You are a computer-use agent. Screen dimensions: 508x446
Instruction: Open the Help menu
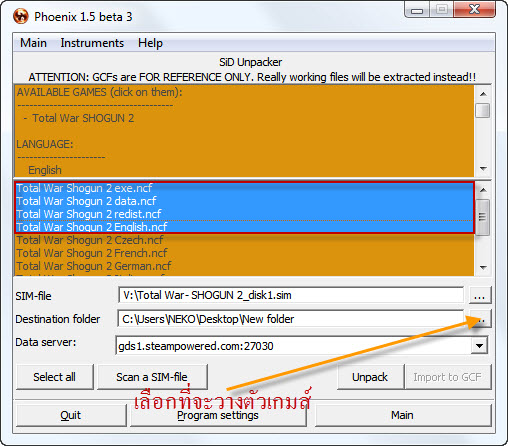click(150, 43)
